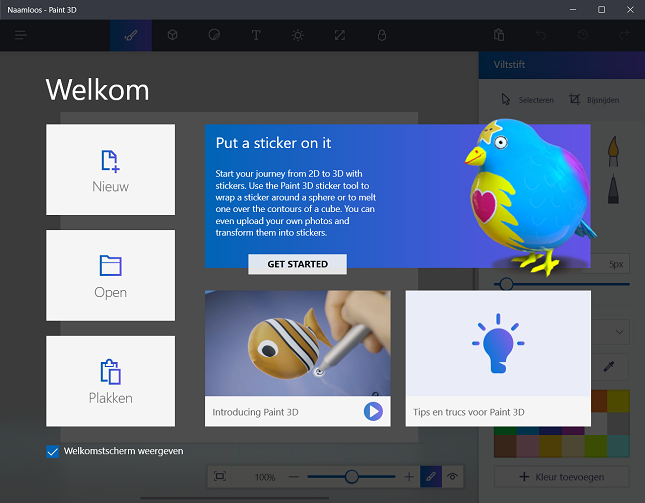
Task: Select the oil brush icon
Action: pos(613,151)
